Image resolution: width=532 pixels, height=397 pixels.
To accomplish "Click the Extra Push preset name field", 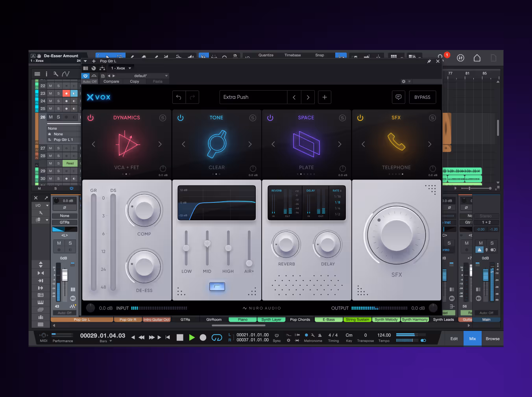I will pyautogui.click(x=253, y=97).
